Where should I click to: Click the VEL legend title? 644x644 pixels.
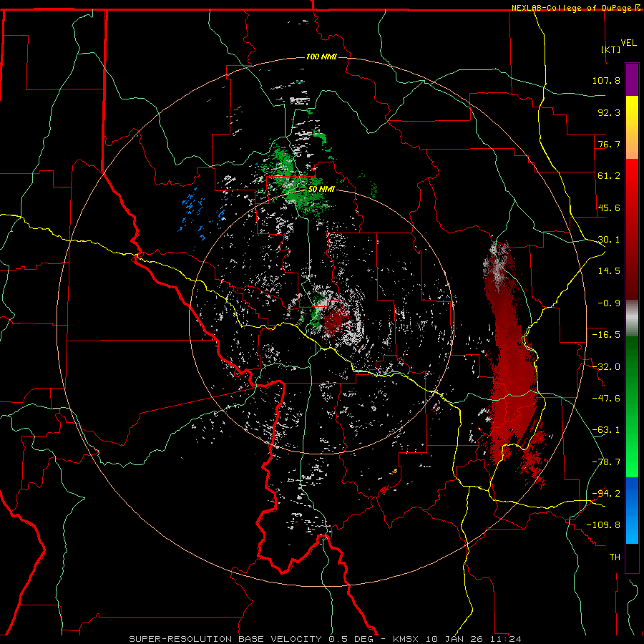click(x=629, y=43)
